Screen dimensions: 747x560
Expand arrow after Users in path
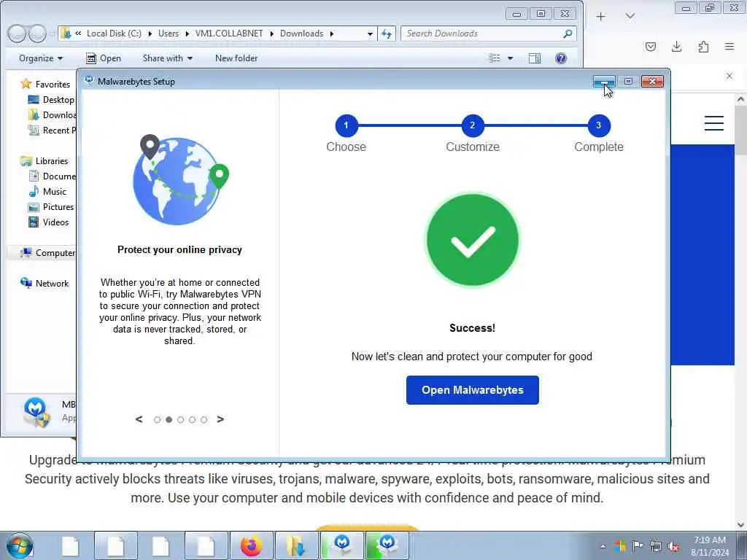[x=187, y=34]
